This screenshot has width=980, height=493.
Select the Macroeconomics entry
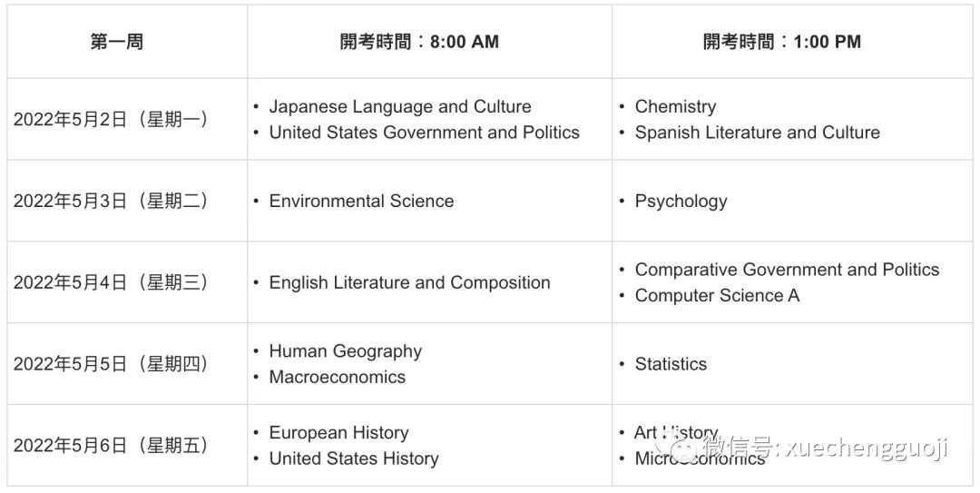pyautogui.click(x=337, y=378)
